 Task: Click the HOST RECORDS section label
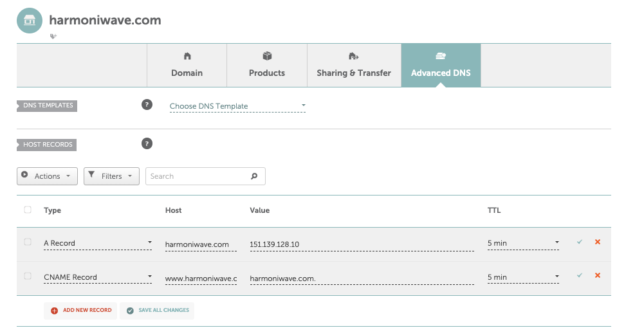tap(46, 145)
